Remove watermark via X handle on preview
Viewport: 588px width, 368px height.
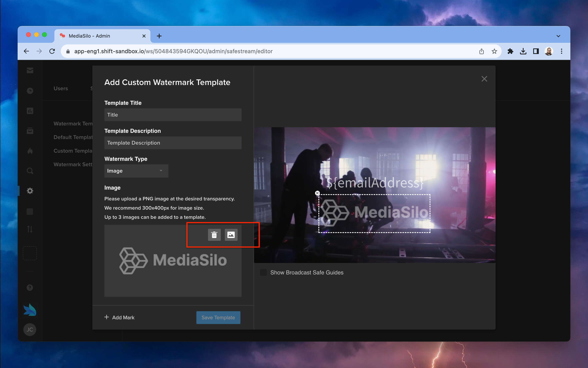point(317,193)
